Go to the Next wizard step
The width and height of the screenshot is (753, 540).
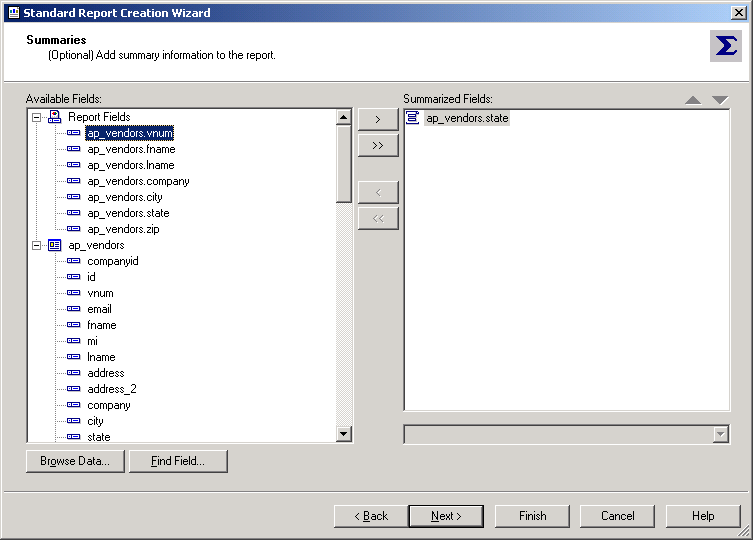(446, 516)
